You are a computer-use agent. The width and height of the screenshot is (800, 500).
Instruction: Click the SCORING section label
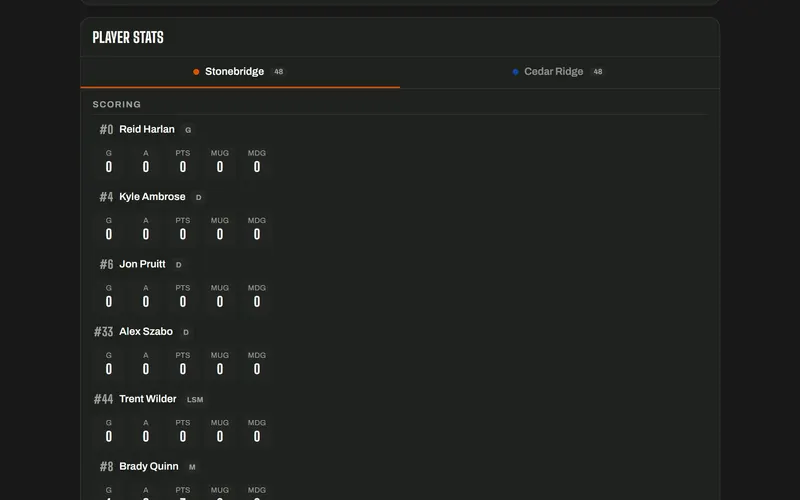pyautogui.click(x=117, y=105)
